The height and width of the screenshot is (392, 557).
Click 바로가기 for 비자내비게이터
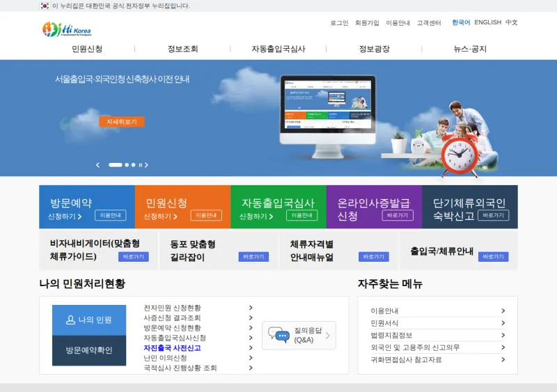coord(134,257)
